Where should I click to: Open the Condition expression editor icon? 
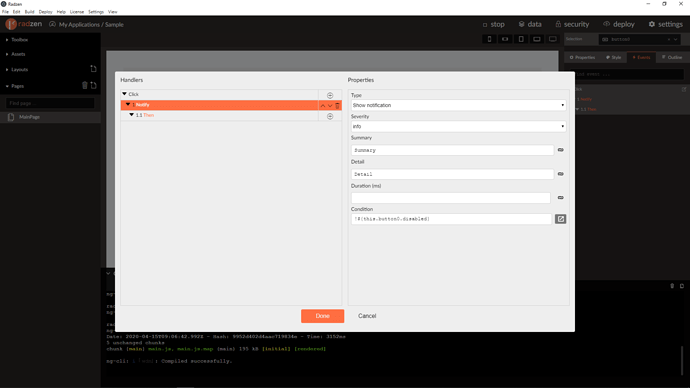[561, 219]
